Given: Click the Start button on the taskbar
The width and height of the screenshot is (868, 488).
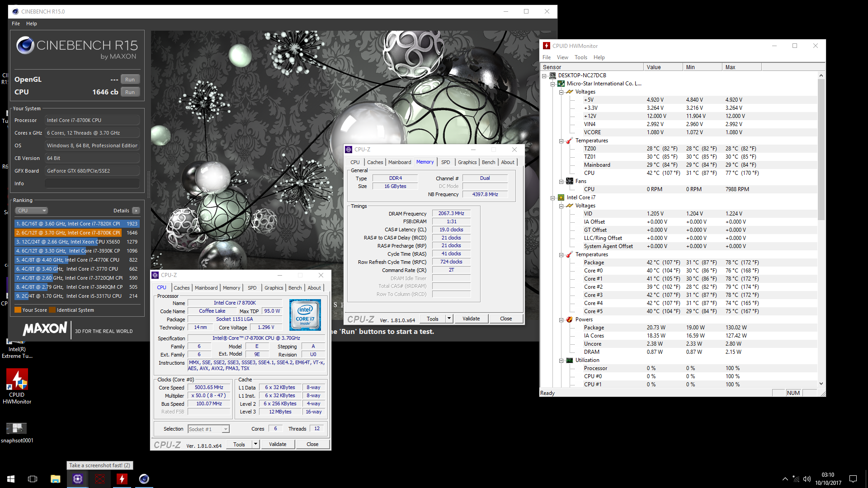Looking at the screenshot, I should (x=11, y=479).
